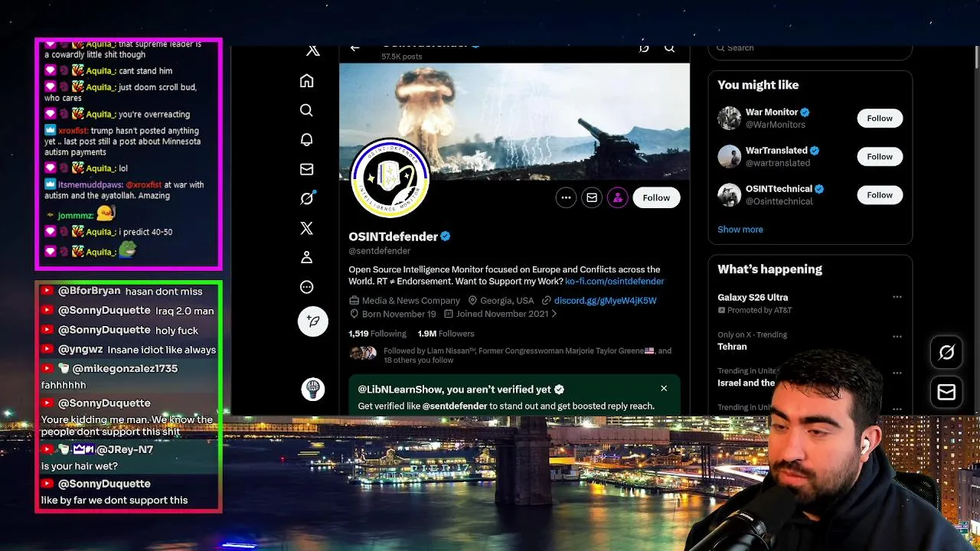Click the search icon in the profile header
The width and height of the screenshot is (980, 551).
pos(669,48)
